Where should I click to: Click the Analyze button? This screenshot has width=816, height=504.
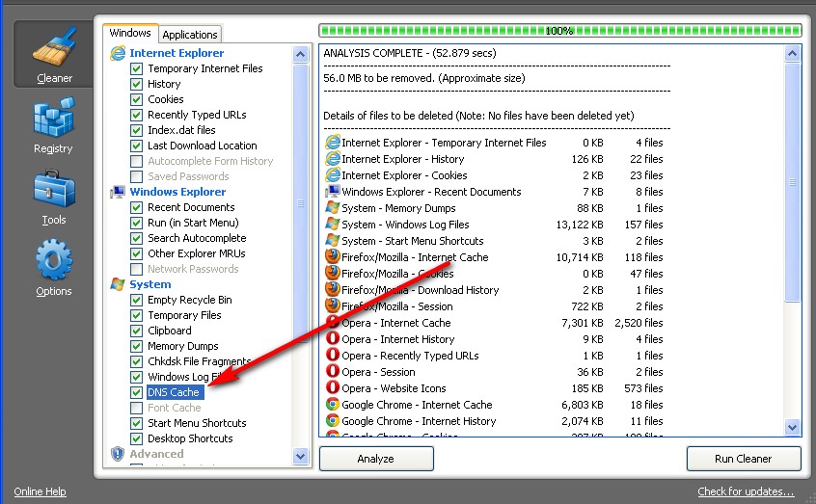pyautogui.click(x=376, y=459)
